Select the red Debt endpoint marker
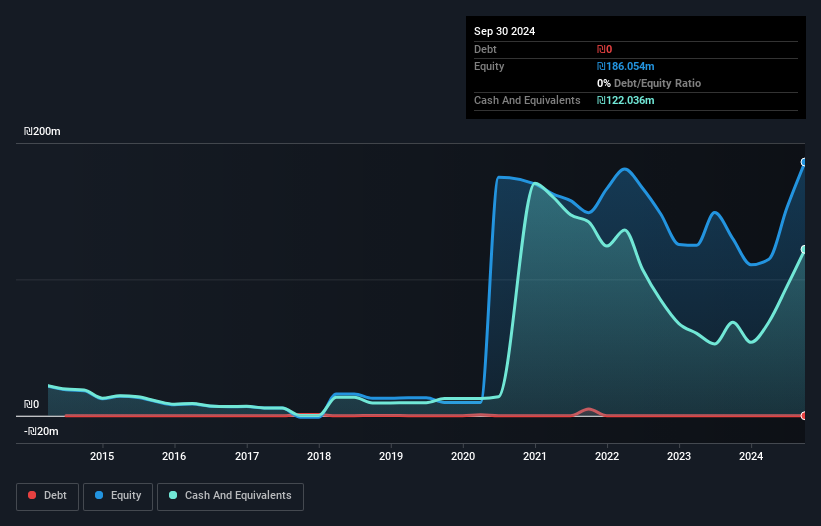 coord(804,416)
